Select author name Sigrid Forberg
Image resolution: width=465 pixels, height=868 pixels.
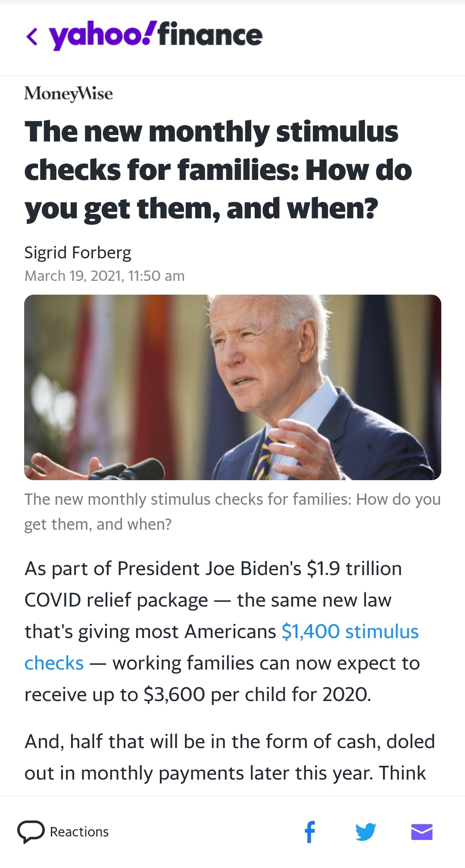pyautogui.click(x=78, y=252)
